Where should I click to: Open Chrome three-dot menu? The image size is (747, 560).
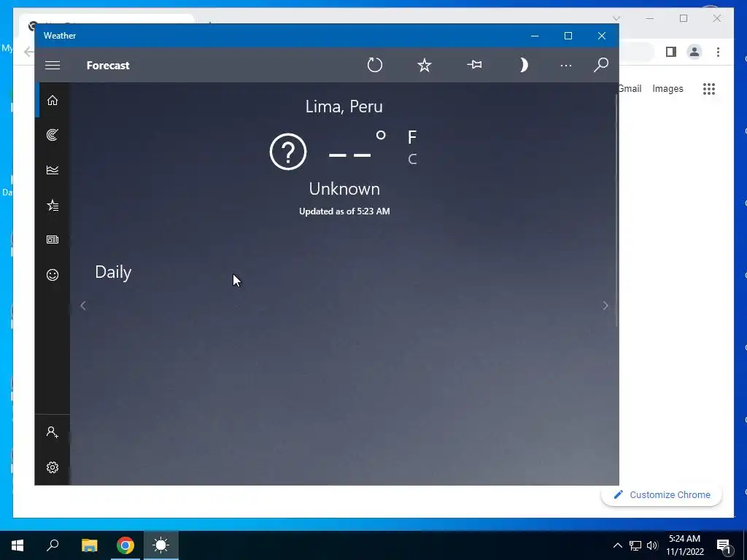[718, 52]
